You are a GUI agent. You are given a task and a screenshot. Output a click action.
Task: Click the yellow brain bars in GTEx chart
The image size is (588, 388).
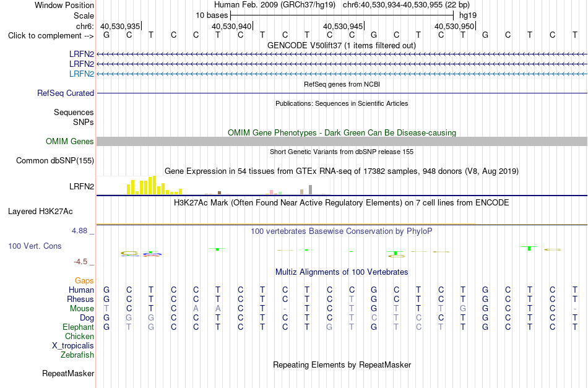[154, 185]
